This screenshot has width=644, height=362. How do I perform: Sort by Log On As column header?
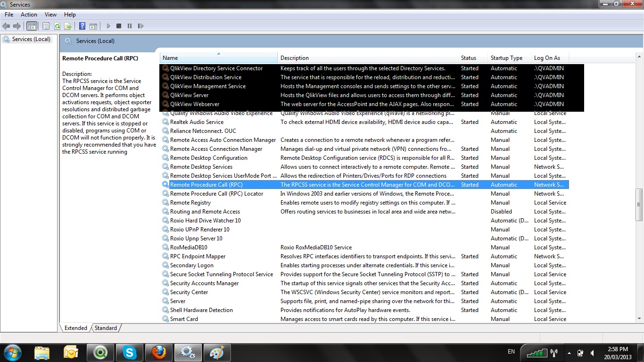(x=550, y=58)
